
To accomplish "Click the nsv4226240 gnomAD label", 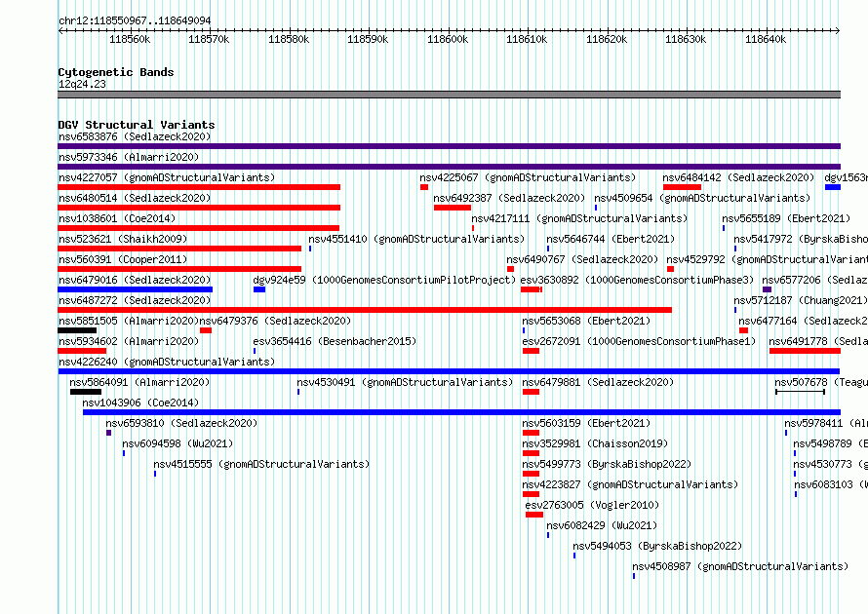I will (167, 362).
